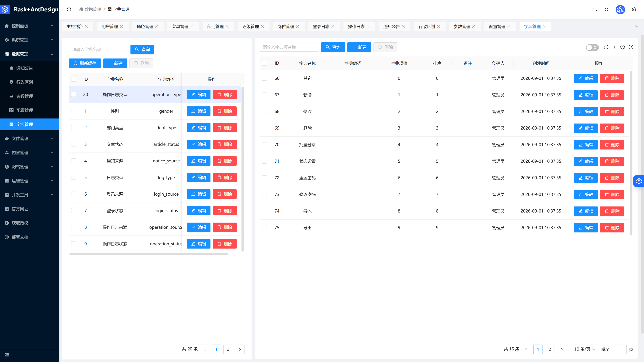Viewport: 644px width, 362px height.
Task: Close the 字典管理 tab
Action: 544,26
